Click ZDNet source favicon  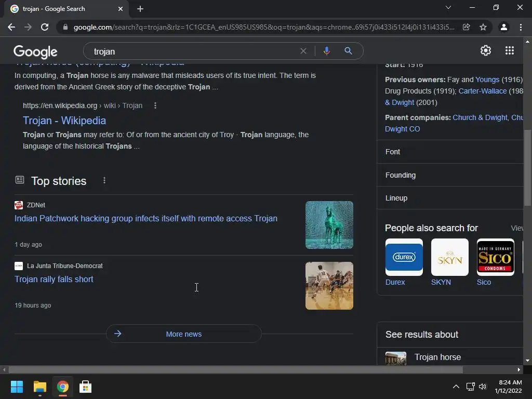[x=19, y=205]
